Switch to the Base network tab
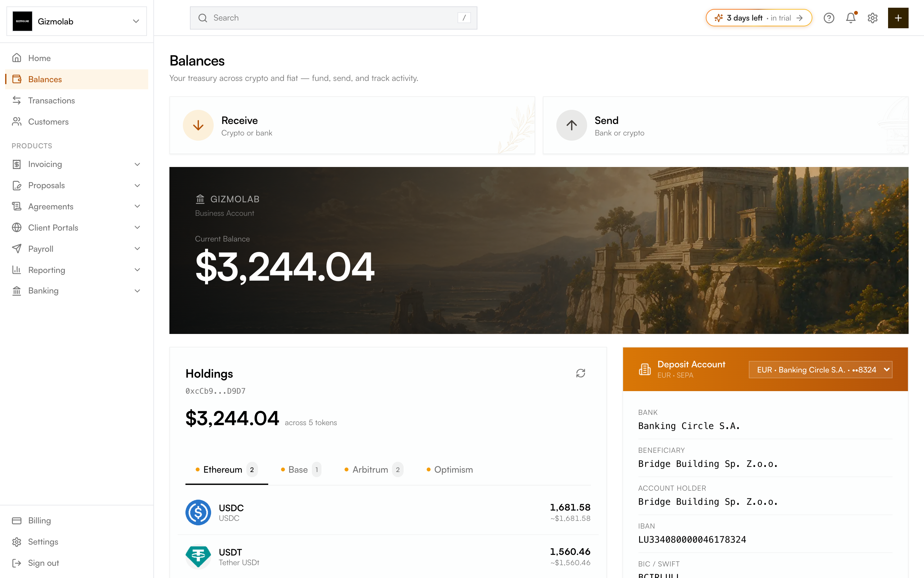The height and width of the screenshot is (578, 924). pos(301,469)
